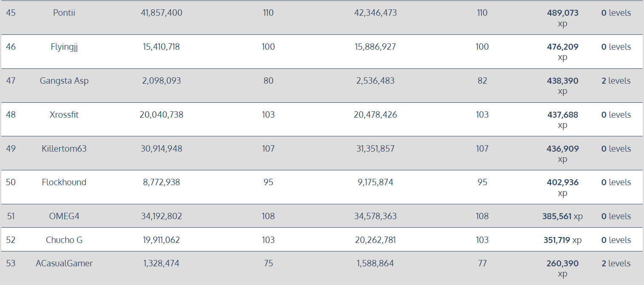Select rank number 50 in the table
This screenshot has height=285, width=644.
(11, 182)
